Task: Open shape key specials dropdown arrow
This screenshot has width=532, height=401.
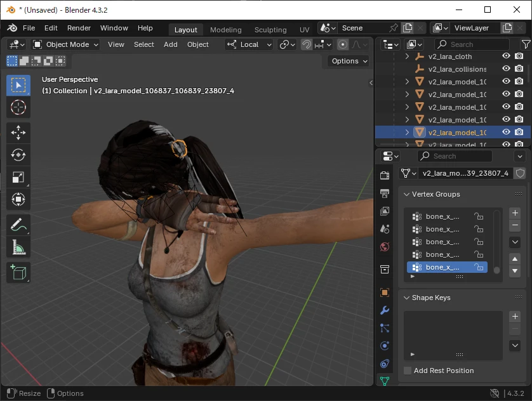Action: (x=515, y=345)
